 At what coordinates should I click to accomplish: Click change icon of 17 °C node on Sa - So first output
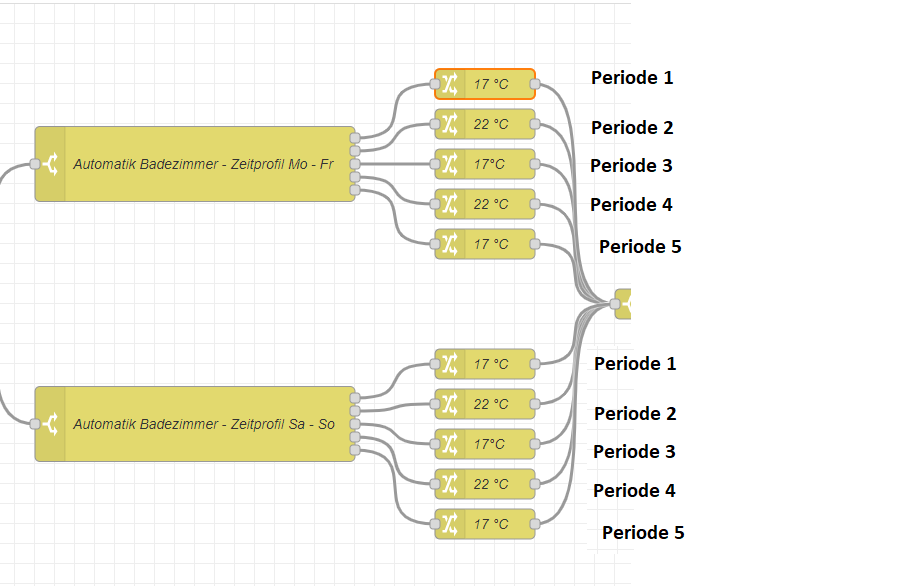[450, 364]
